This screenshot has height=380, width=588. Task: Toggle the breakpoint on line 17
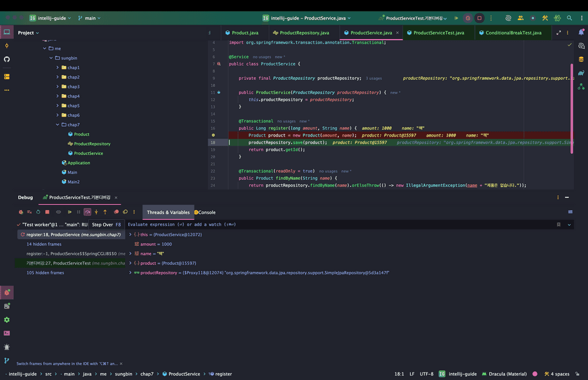(x=213, y=135)
